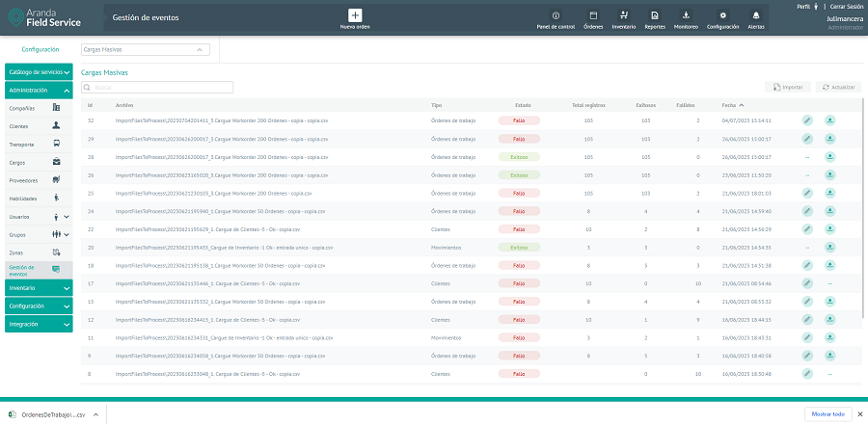
Task: Open the Órdenes section icon
Action: pyautogui.click(x=593, y=15)
